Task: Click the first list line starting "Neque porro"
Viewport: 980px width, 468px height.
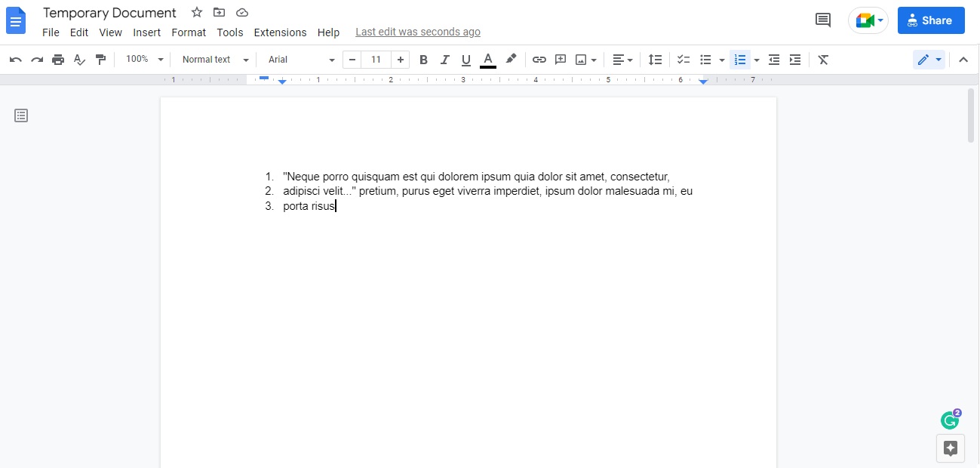Action: click(476, 177)
